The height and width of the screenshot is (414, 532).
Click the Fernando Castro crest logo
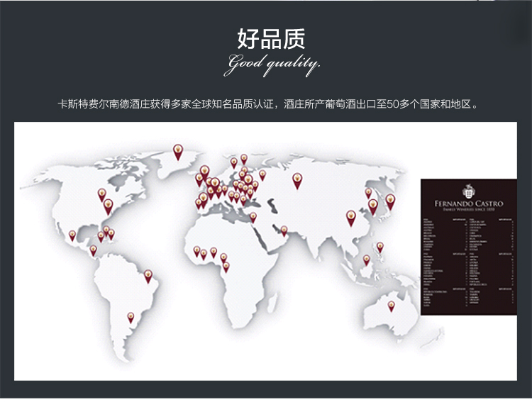point(467,190)
